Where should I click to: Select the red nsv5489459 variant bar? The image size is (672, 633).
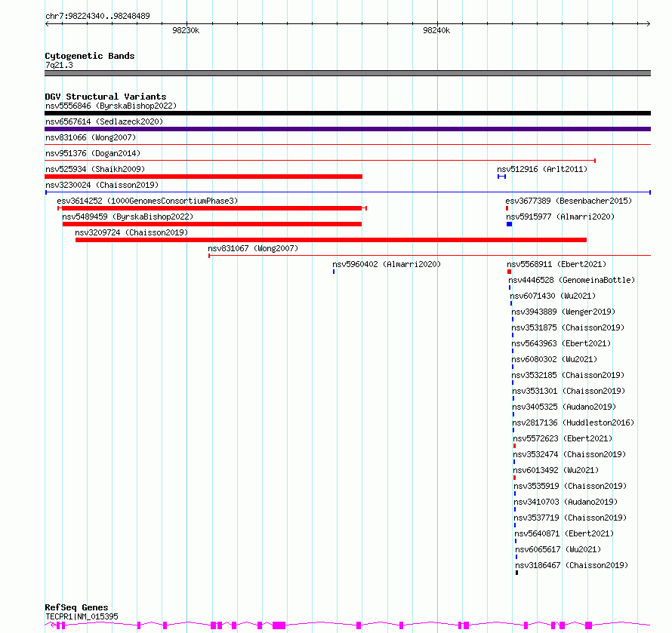[x=212, y=224]
